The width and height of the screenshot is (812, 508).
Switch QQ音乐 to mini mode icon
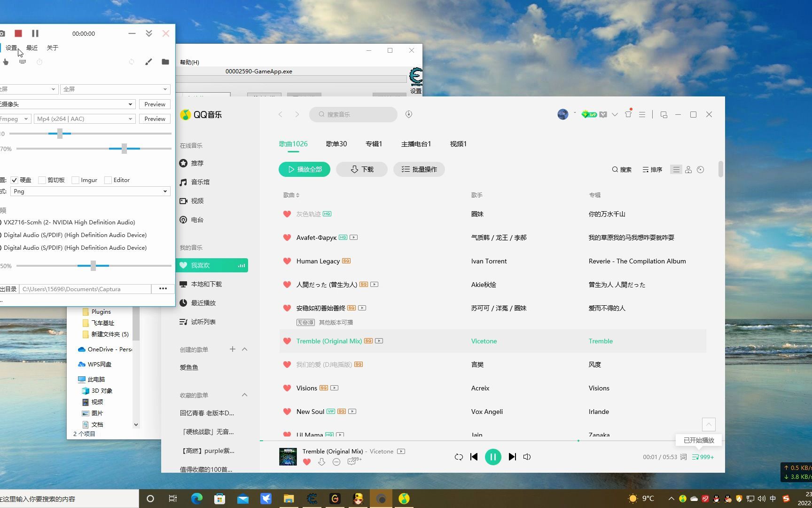pyautogui.click(x=664, y=114)
